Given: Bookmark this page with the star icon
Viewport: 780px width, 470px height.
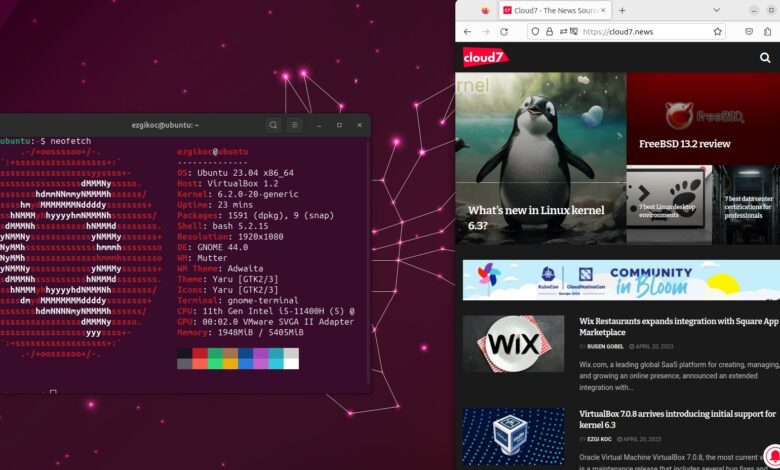Looking at the screenshot, I should point(717,31).
